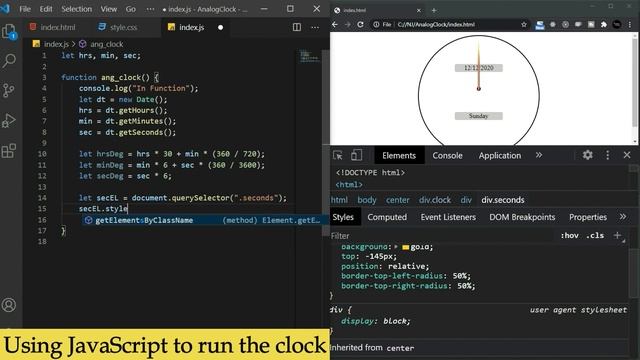
Task: Click the VS Code minimap
Action: coord(309,56)
